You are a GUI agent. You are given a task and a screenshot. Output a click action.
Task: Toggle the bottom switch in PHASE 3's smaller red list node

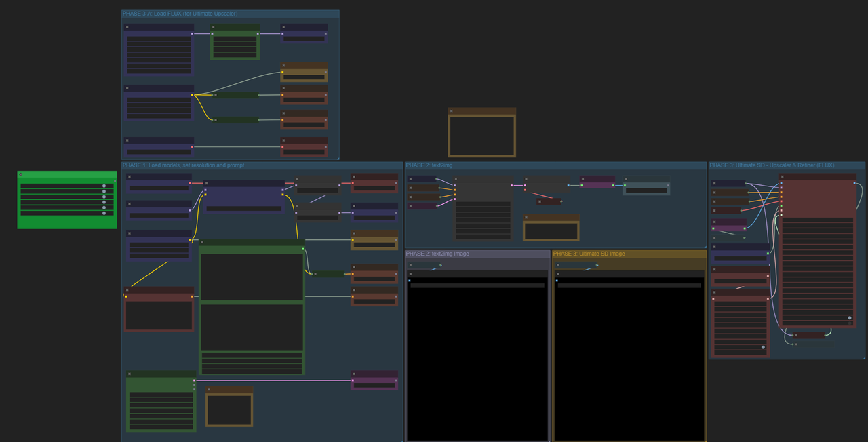pos(763,348)
